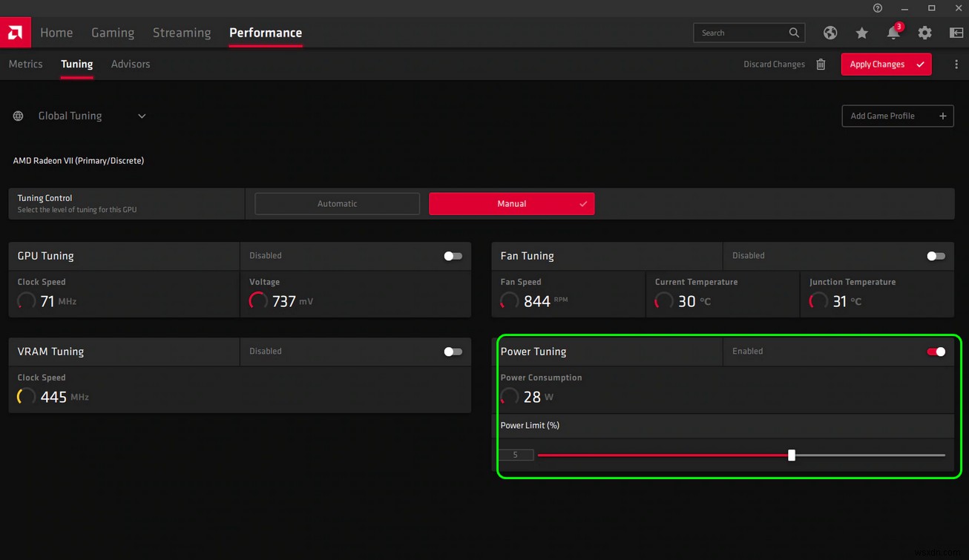Click Add Game Profile

pyautogui.click(x=897, y=116)
